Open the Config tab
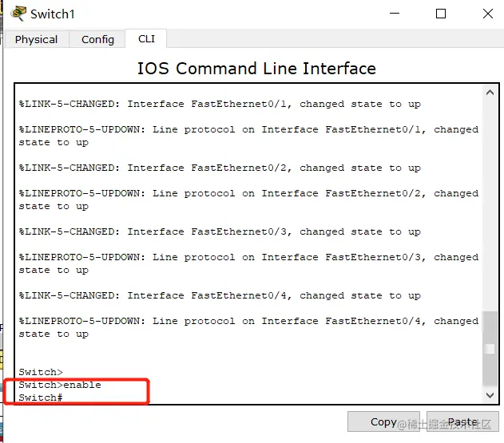The image size is (504, 443). coord(97,40)
